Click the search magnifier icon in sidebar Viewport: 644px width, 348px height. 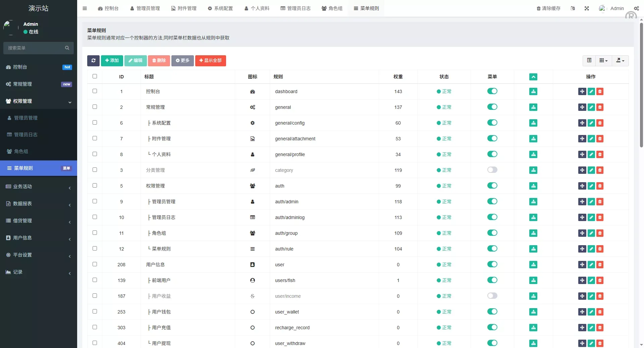[67, 48]
